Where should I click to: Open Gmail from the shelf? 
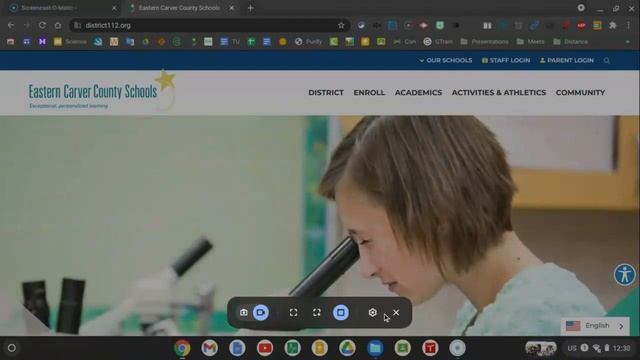tap(209, 348)
